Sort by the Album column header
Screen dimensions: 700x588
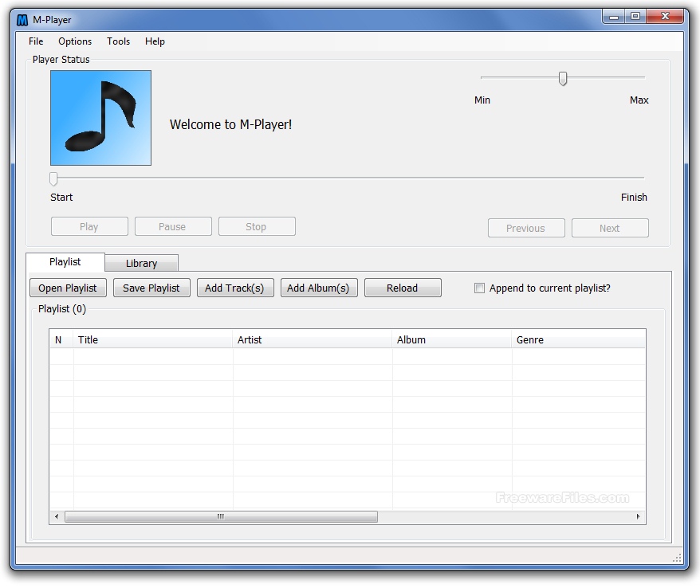coord(452,339)
